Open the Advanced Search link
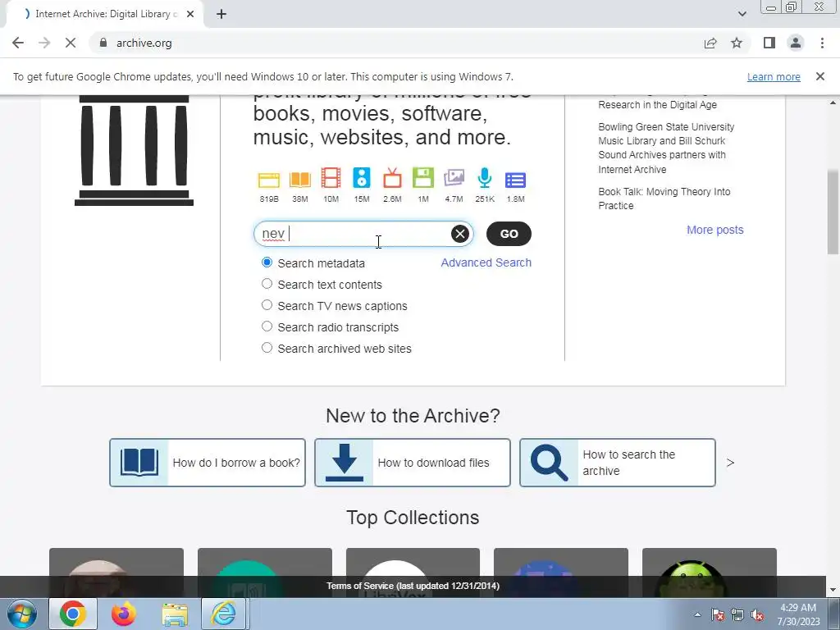Screen dimensions: 840x630 (x=486, y=262)
